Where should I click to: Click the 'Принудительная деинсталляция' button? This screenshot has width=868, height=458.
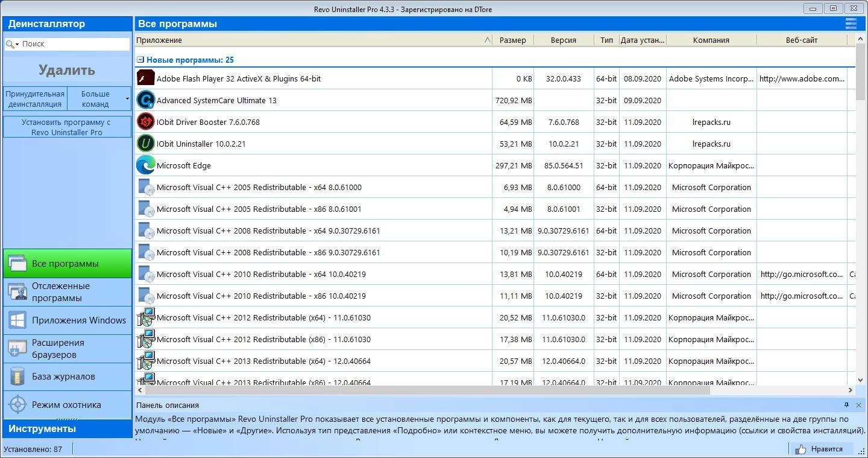[35, 98]
